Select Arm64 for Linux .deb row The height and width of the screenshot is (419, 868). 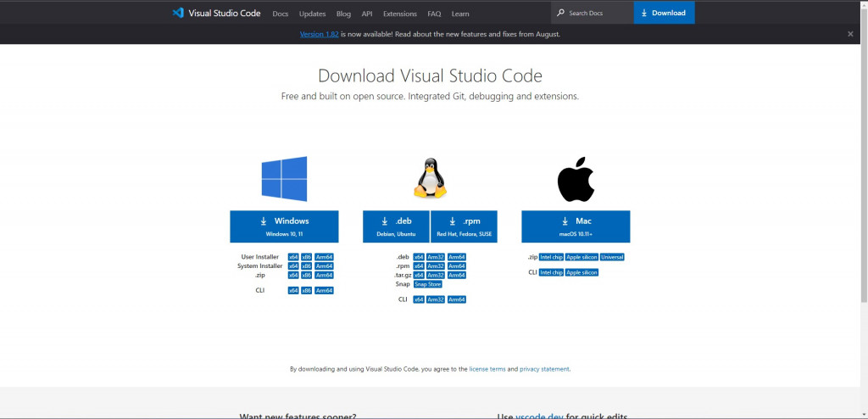point(457,257)
